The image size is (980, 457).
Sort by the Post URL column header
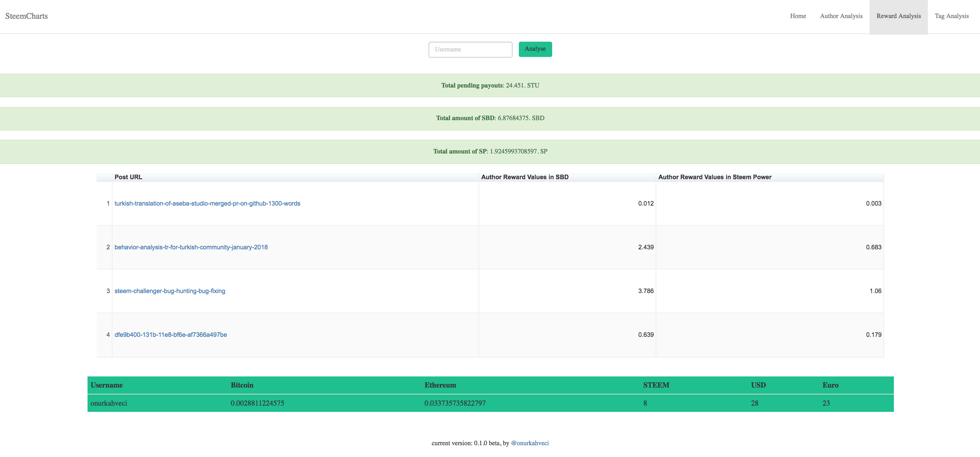[x=295, y=177]
